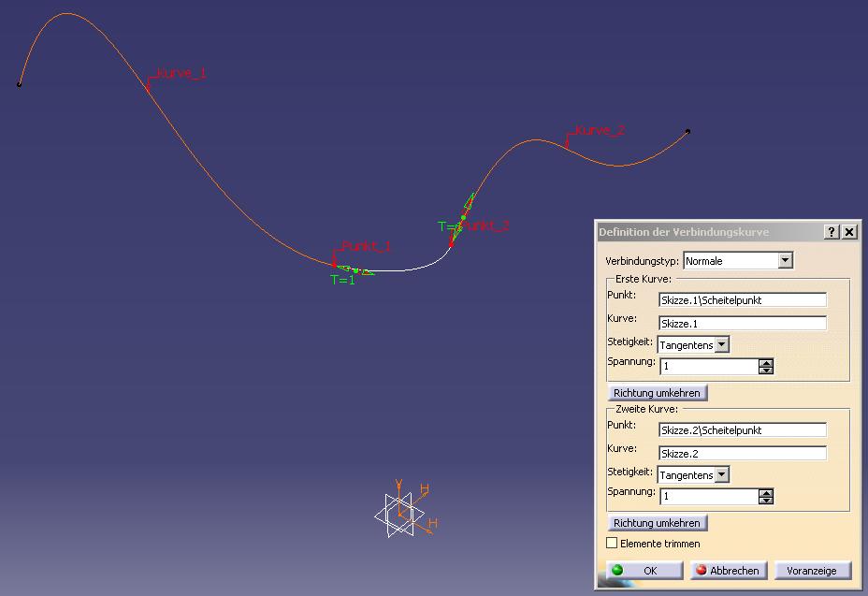Click Zweite Kurve Punkt field Skizze.2\Scheitelpunkt
Image resolution: width=868 pixels, height=596 pixels.
(x=743, y=430)
